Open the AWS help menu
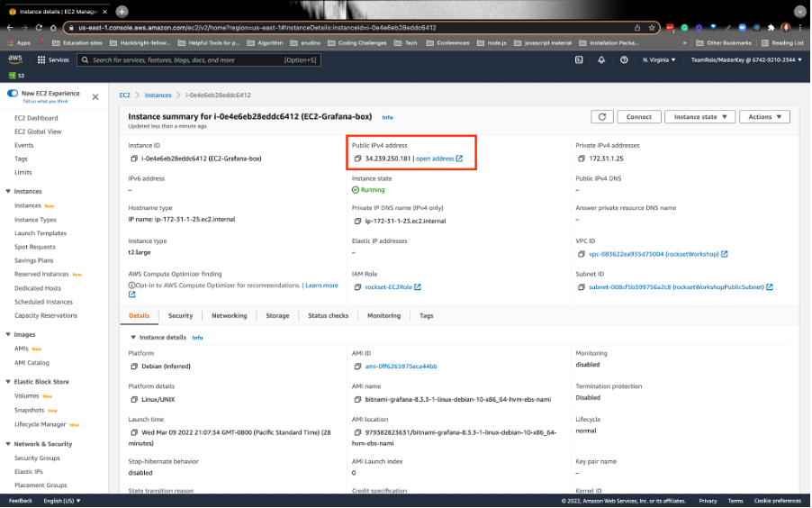Screen dimensions: 812x508 pyautogui.click(x=624, y=60)
